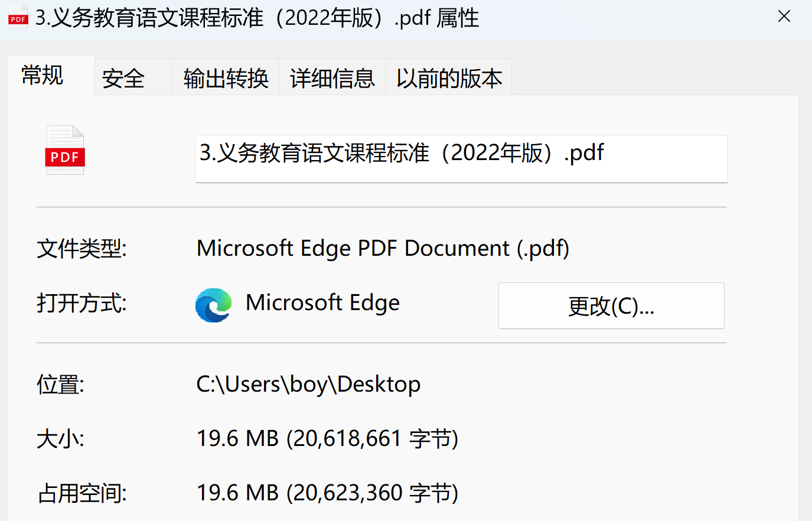Image resolution: width=812 pixels, height=521 pixels.
Task: Select the 输出转换 tab
Action: tap(226, 77)
